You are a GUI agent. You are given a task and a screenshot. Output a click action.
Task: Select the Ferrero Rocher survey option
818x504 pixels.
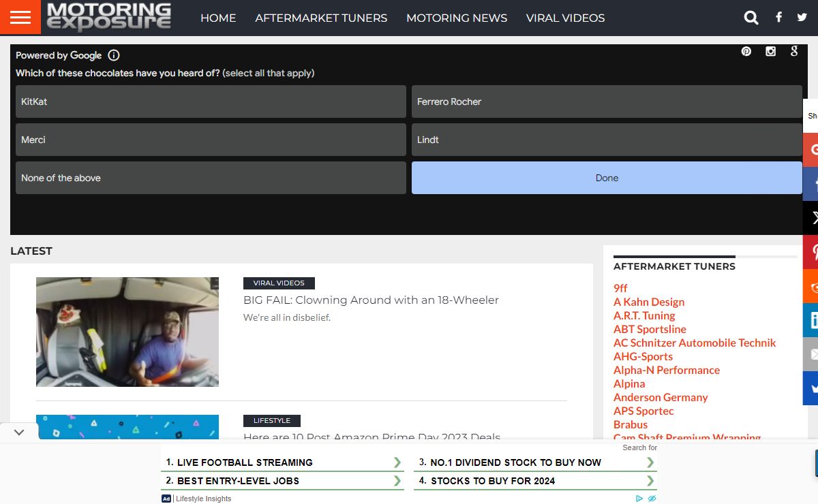point(607,101)
